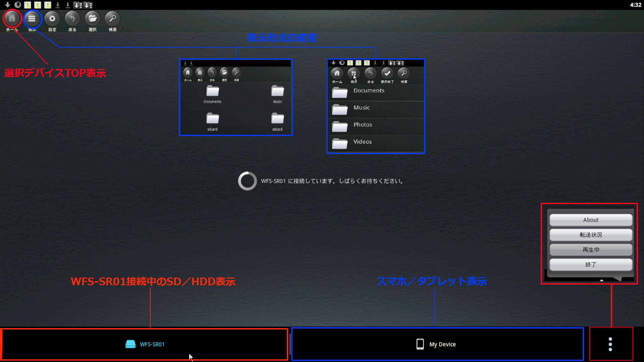The image size is (644, 362).
Task: Click the Documents folder in list view
Action: coord(369,91)
